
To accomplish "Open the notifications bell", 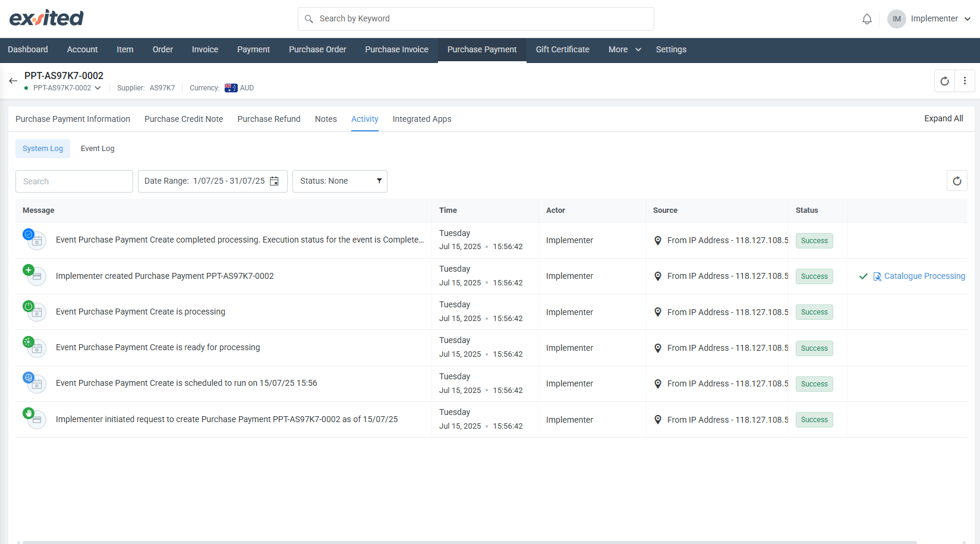I will [867, 19].
